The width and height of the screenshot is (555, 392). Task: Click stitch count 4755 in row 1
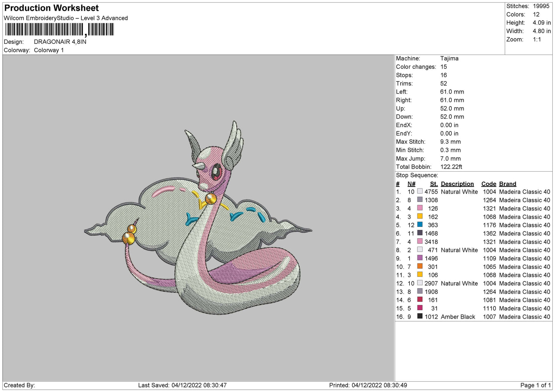pyautogui.click(x=431, y=192)
